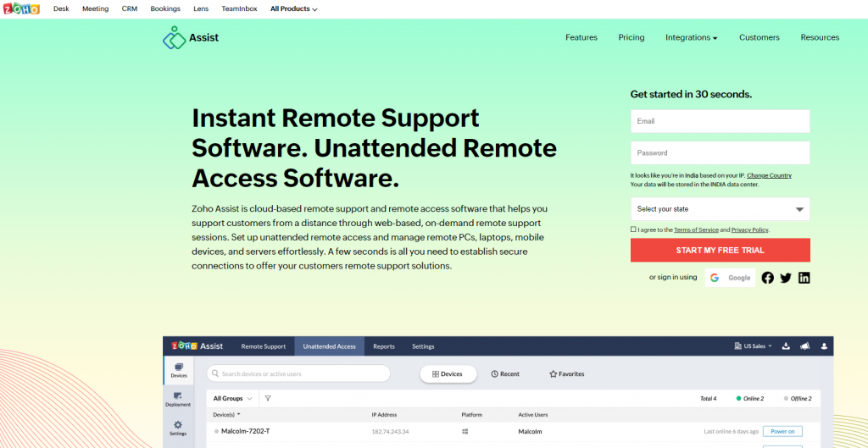The image size is (868, 448).
Task: Sign in using Twitter icon
Action: (786, 278)
